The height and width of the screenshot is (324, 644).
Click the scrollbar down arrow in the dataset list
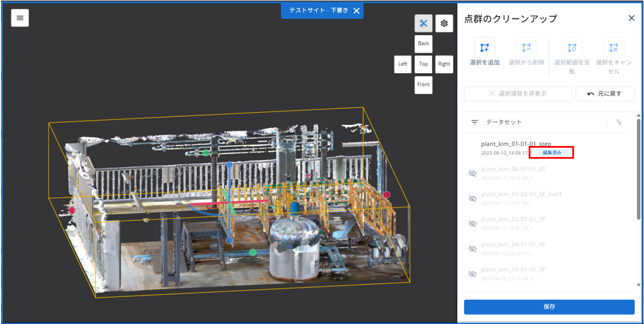coord(638,284)
